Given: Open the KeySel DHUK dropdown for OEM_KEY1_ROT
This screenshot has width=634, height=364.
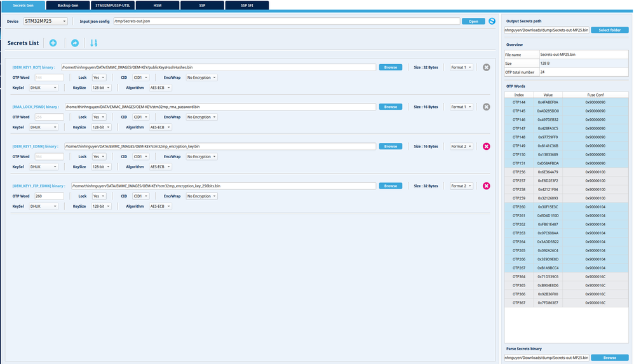Looking at the screenshot, I should 43,88.
